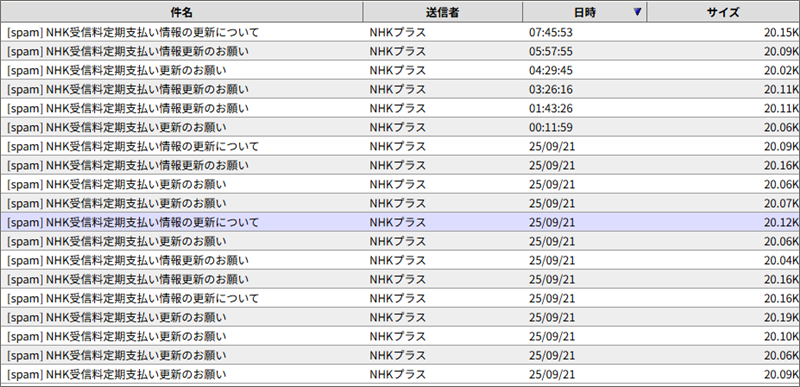Open the email sized 20.19K
Viewport: 800px width, 387px height.
click(x=400, y=317)
